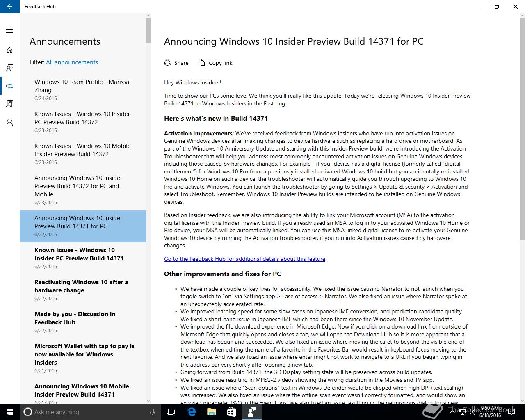Click the announcements list scroll down arrow

click(x=148, y=401)
